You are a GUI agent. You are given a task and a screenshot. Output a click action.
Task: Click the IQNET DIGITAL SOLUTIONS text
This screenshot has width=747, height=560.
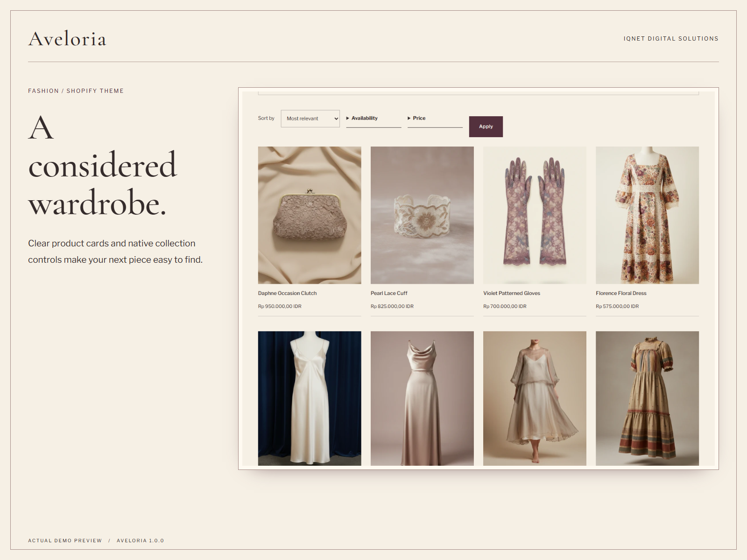click(671, 39)
